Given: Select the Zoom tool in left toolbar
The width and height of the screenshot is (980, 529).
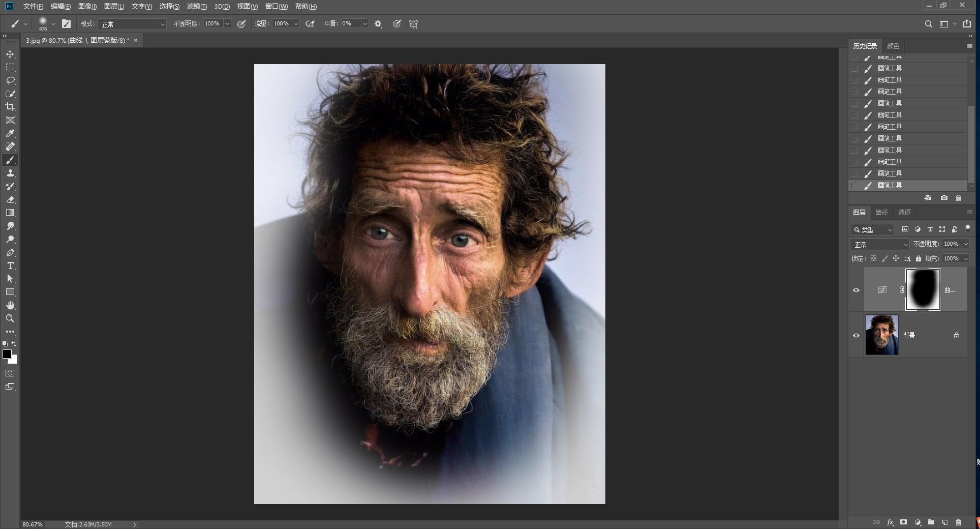Looking at the screenshot, I should coord(10,318).
